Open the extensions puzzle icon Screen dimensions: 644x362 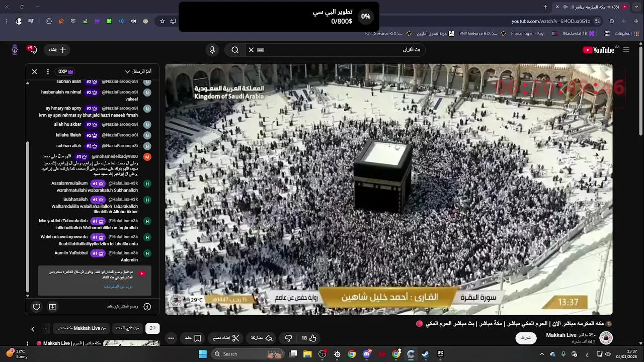tap(49, 21)
